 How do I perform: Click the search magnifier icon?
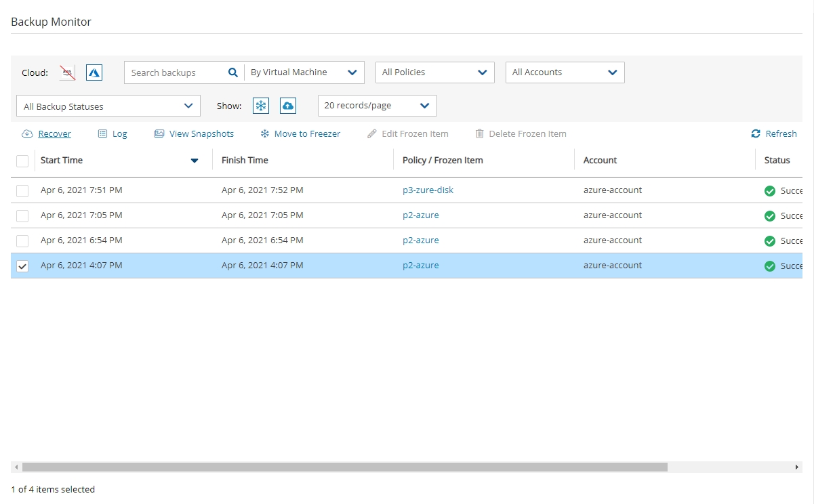(x=232, y=72)
